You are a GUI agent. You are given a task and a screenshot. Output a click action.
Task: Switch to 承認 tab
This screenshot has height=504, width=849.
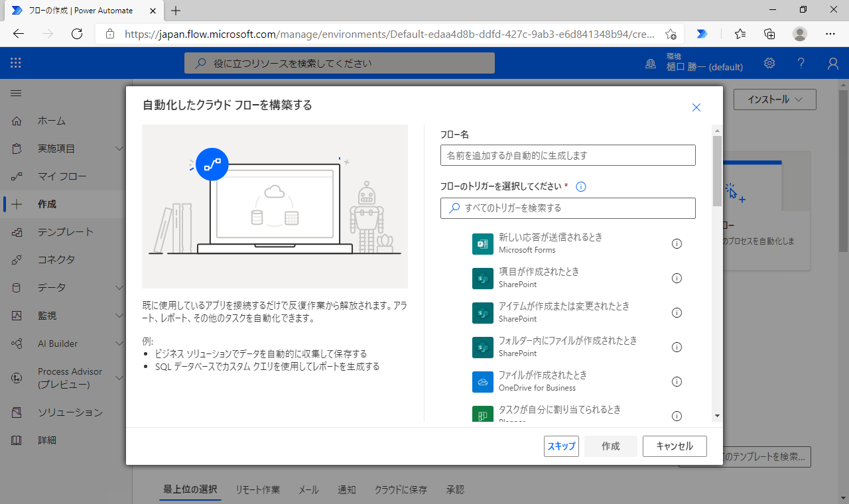[x=455, y=489]
